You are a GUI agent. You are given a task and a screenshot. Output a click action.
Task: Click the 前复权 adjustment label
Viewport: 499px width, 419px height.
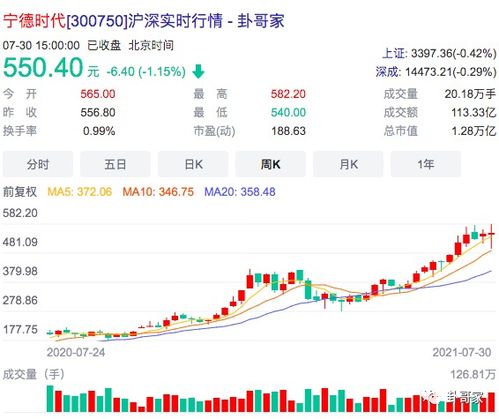[20, 192]
